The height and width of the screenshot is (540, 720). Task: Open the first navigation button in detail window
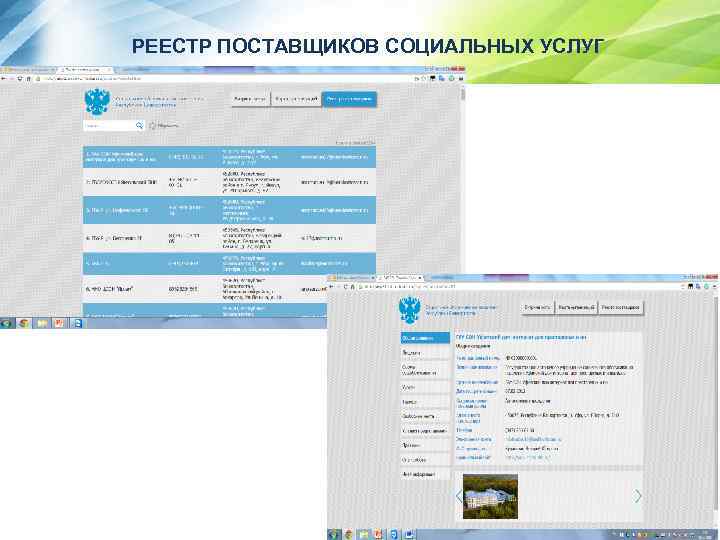[537, 307]
